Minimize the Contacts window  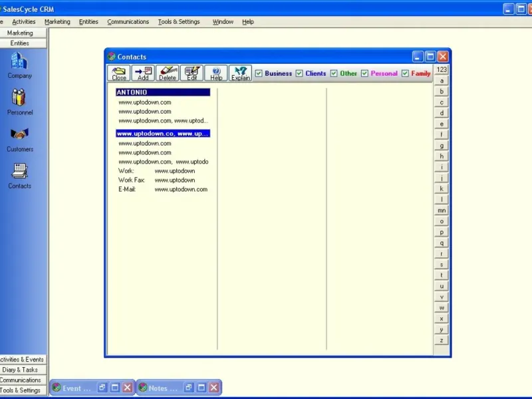tap(418, 57)
